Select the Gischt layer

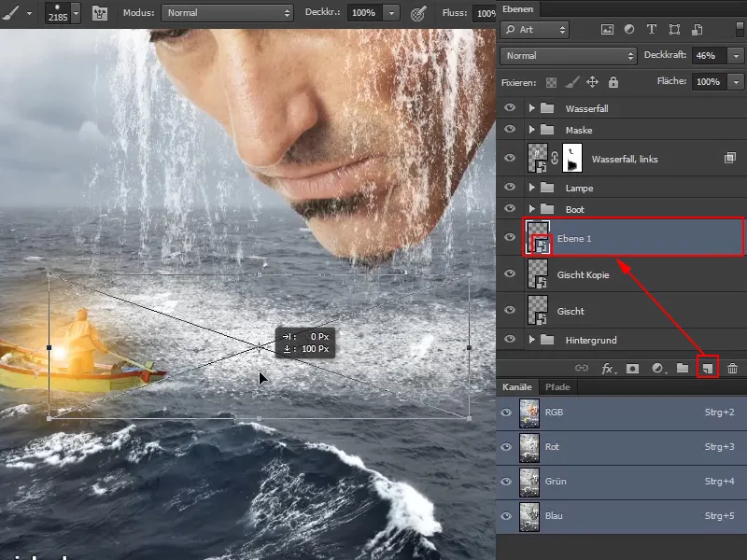(634, 311)
